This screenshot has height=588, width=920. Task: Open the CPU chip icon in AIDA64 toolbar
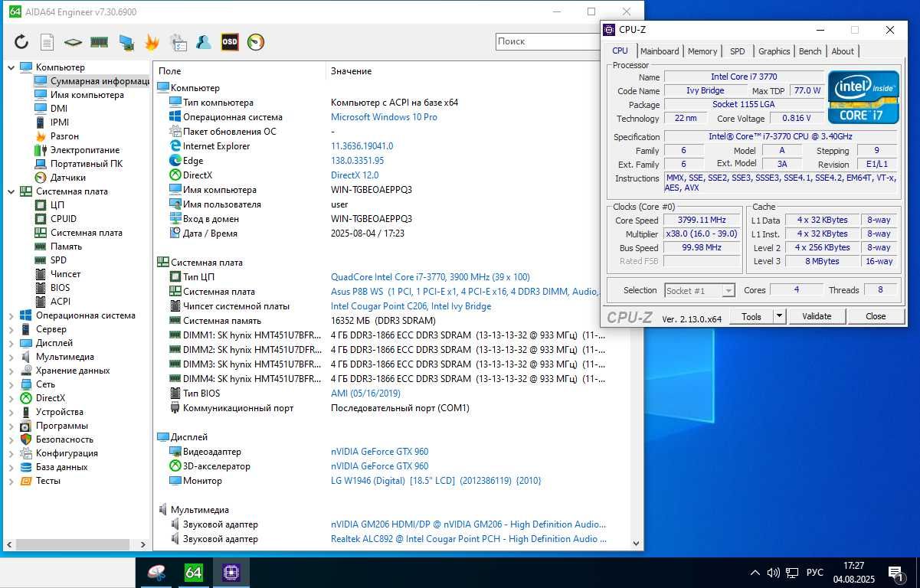pos(73,42)
